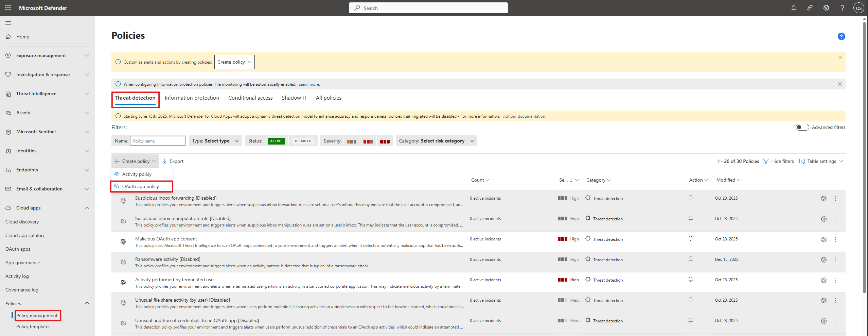Toggle the ACTIVE status filter

coord(276,141)
